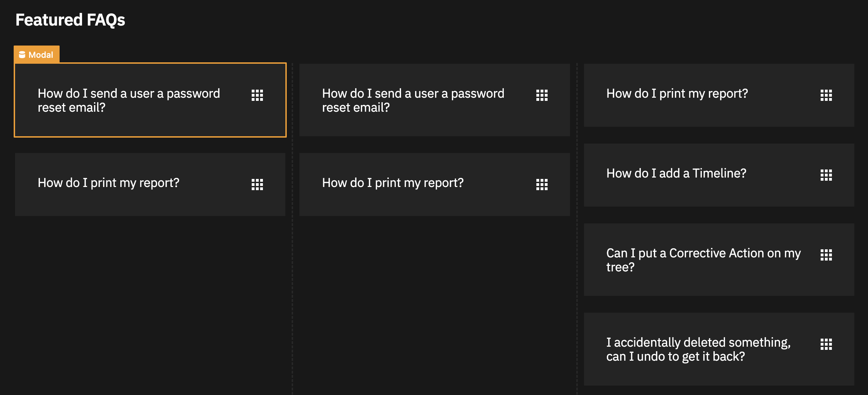
Task: Open middle-column 'How do I print my report?' FAQ
Action: pyautogui.click(x=393, y=183)
